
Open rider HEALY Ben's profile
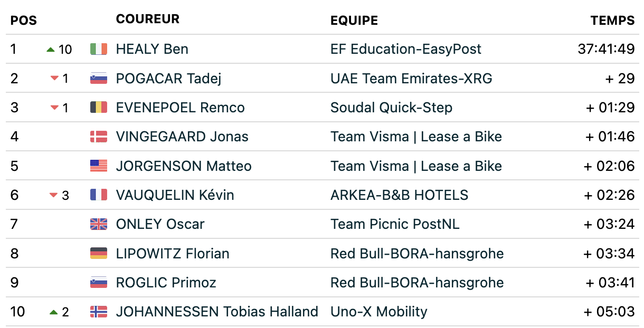[x=152, y=49]
